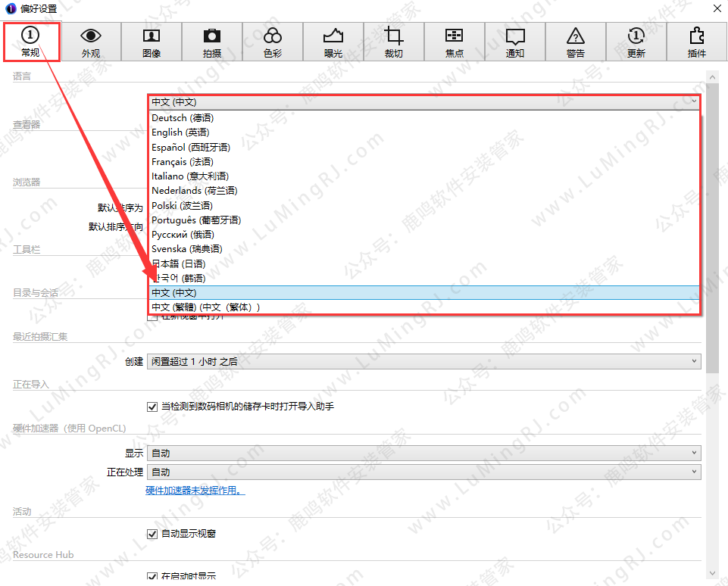The height and width of the screenshot is (586, 728).
Task: Open the 焦点 (Focus) preferences icon
Action: tap(455, 42)
